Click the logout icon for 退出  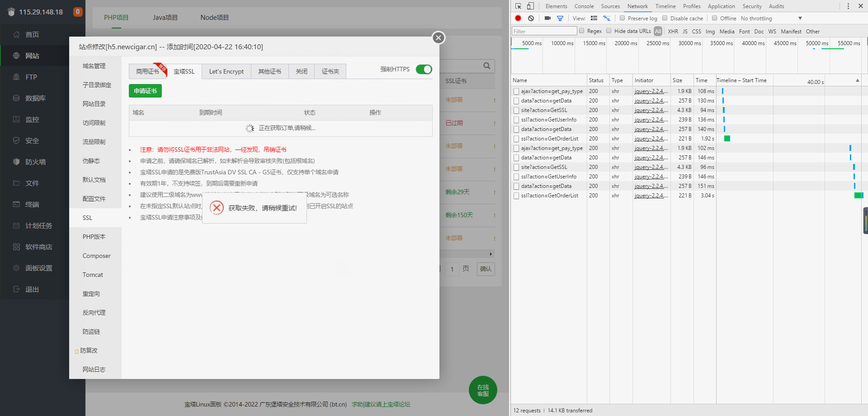click(16, 289)
